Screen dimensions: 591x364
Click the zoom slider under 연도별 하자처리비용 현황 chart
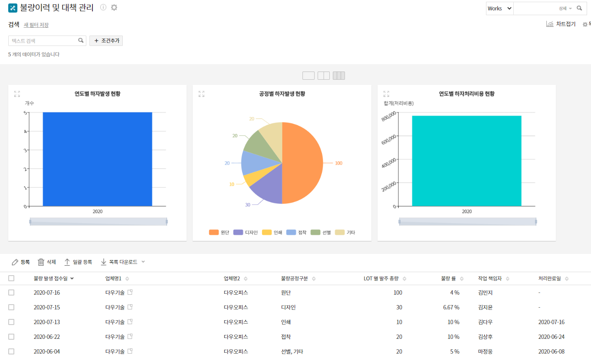click(468, 221)
